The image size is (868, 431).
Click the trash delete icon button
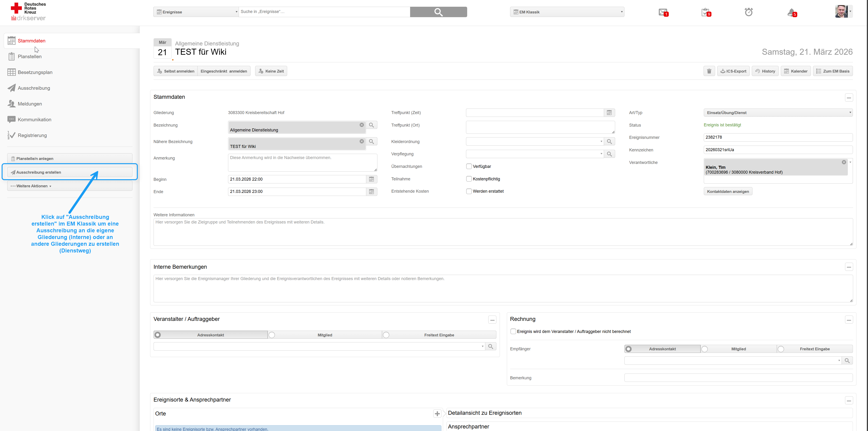tap(709, 71)
